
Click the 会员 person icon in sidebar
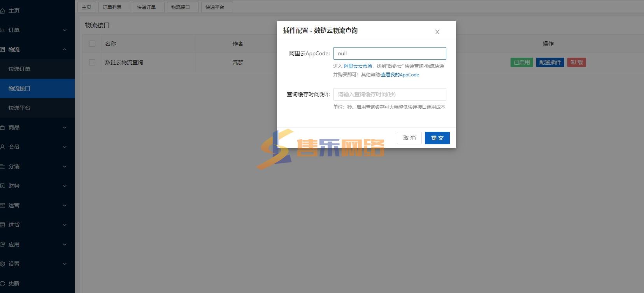(3, 147)
